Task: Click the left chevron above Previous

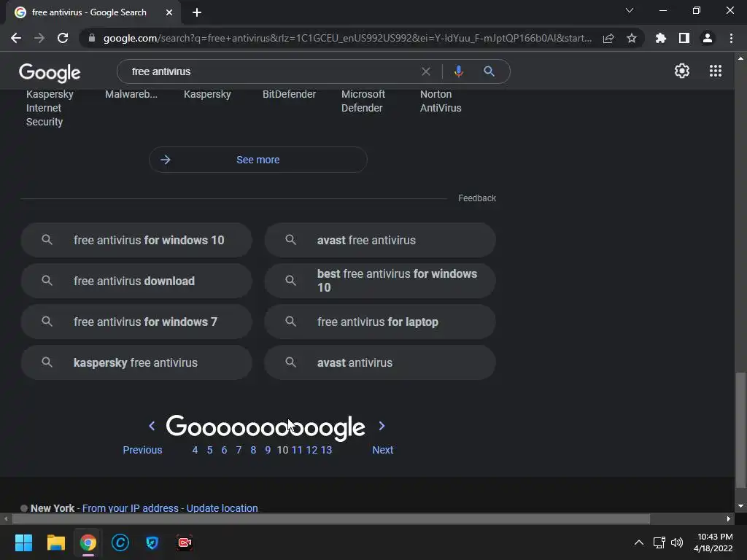Action: tap(152, 426)
